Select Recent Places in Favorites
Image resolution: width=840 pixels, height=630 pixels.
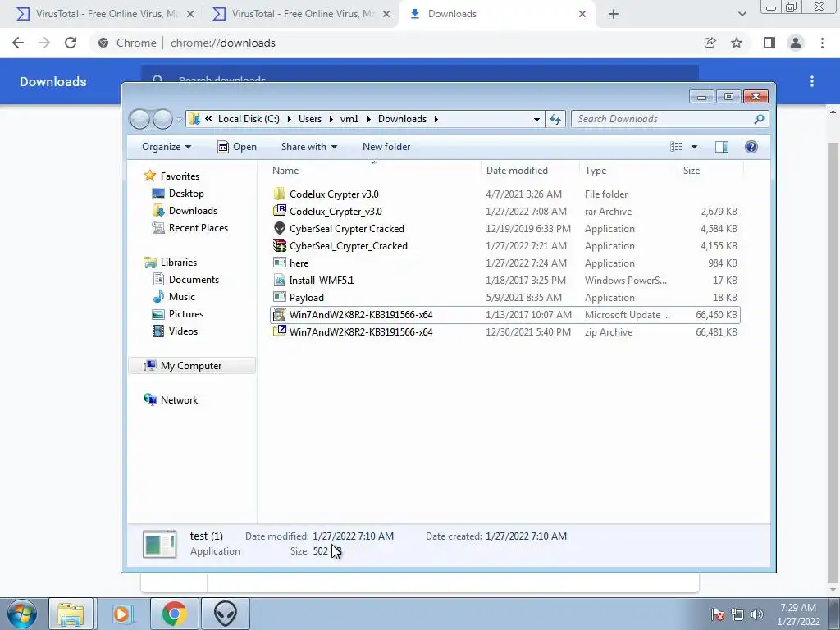click(x=198, y=228)
